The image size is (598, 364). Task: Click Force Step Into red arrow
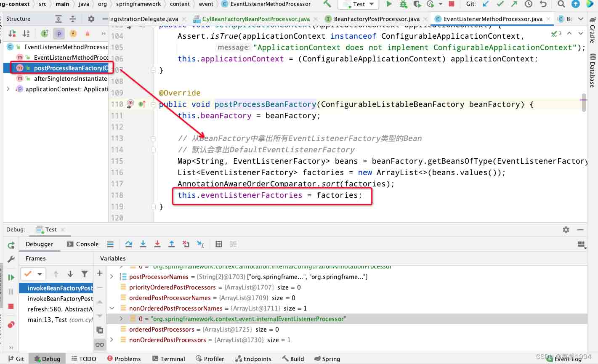pyautogui.click(x=157, y=244)
